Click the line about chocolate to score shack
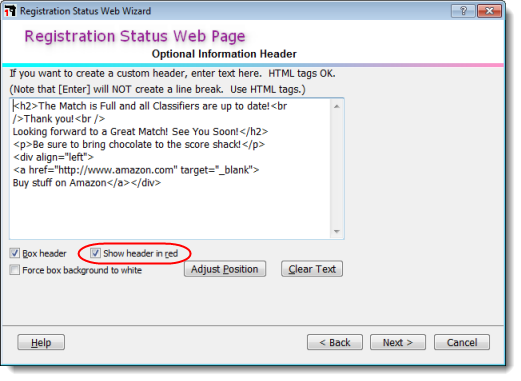The height and width of the screenshot is (381, 521). [x=139, y=144]
